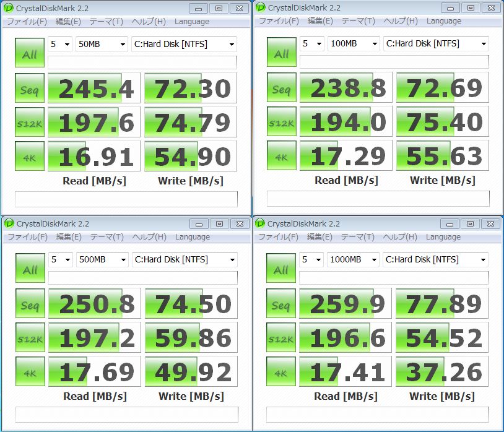Click 4K write result 37.26
Viewport: 504px width, 432px height.
tap(442, 371)
